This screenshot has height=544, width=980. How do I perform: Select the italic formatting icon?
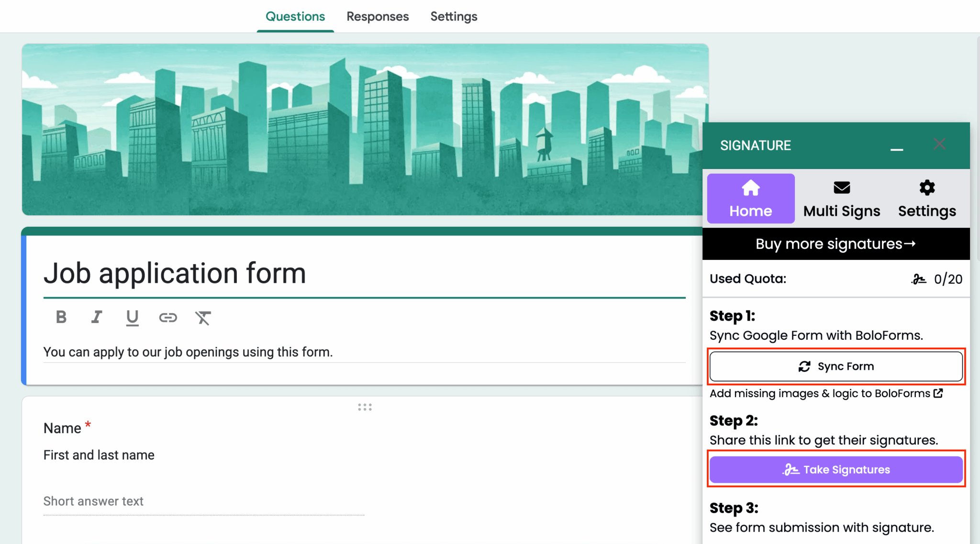(97, 317)
